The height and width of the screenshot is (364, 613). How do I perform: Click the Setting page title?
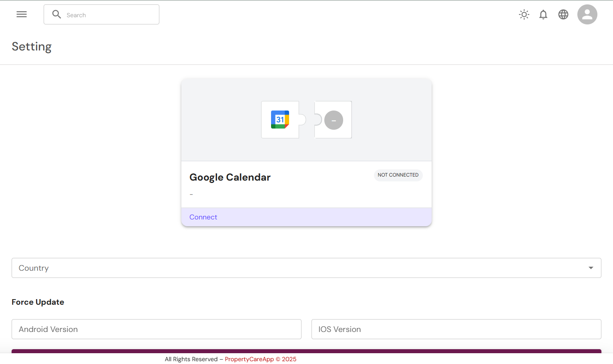[x=32, y=46]
